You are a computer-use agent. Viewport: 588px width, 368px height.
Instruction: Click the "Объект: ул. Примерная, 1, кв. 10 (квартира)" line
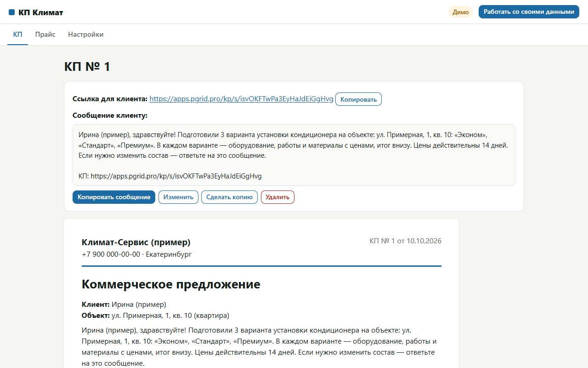point(155,316)
